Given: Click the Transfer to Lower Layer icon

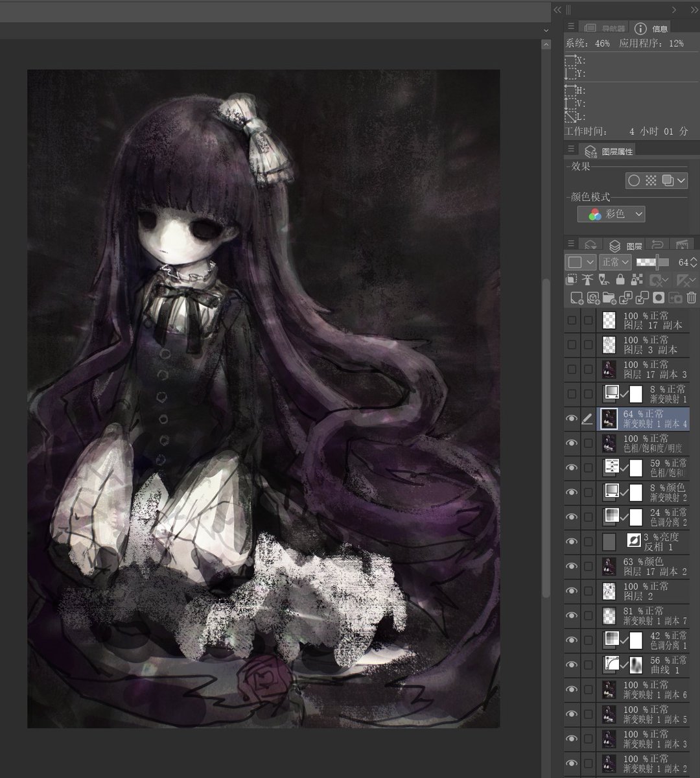Looking at the screenshot, I should [625, 298].
